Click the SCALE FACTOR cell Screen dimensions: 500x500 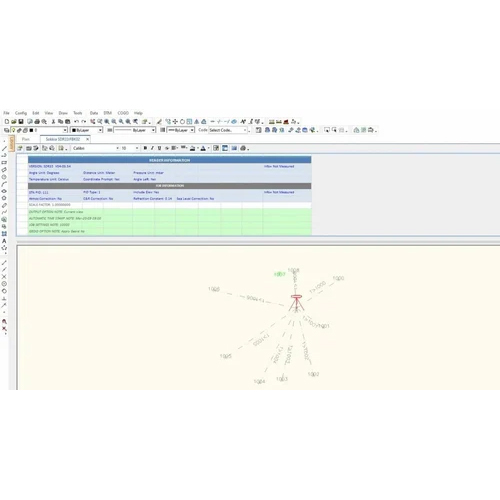point(50,205)
